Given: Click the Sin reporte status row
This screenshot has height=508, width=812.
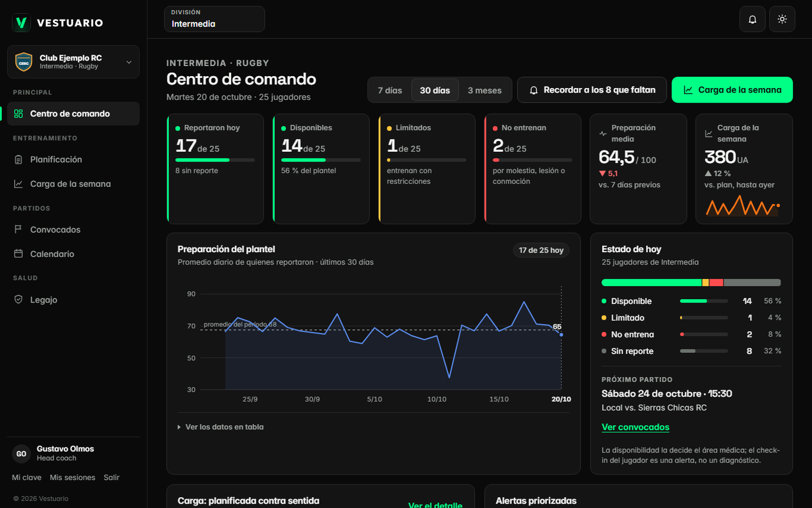Looking at the screenshot, I should pyautogui.click(x=691, y=351).
